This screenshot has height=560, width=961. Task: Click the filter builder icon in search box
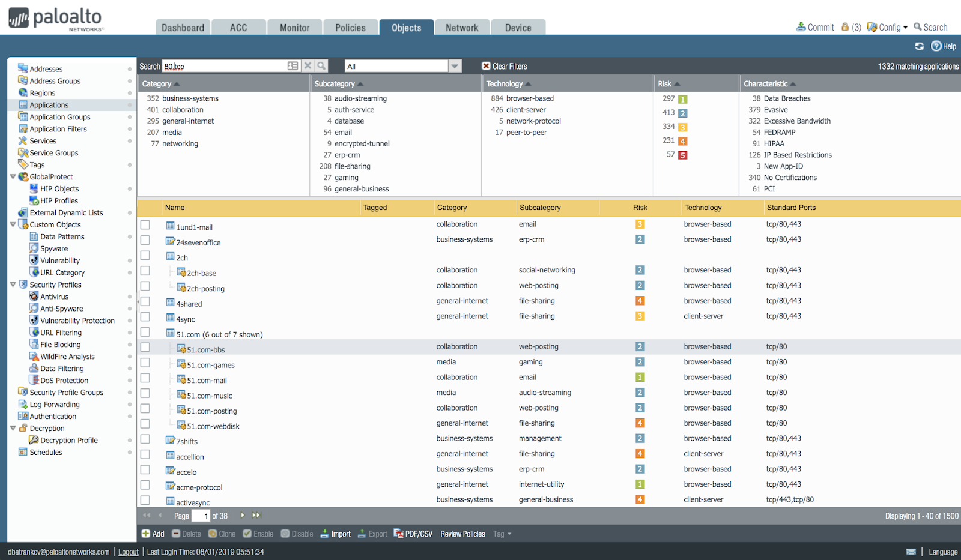(293, 66)
